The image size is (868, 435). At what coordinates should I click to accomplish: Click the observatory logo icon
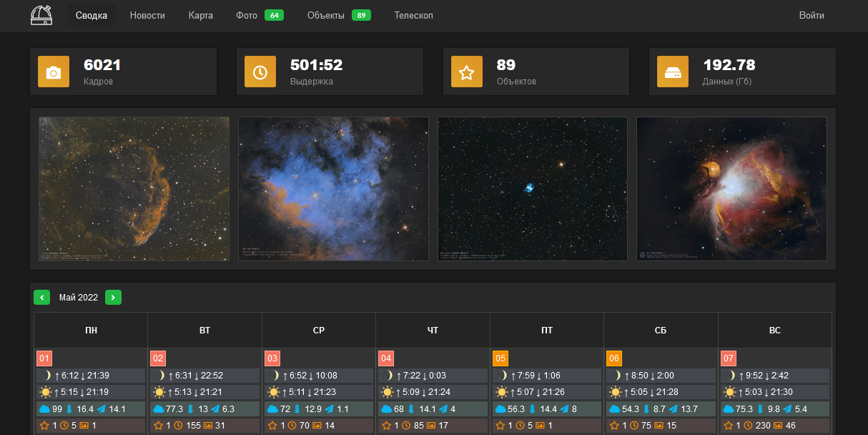pos(41,15)
